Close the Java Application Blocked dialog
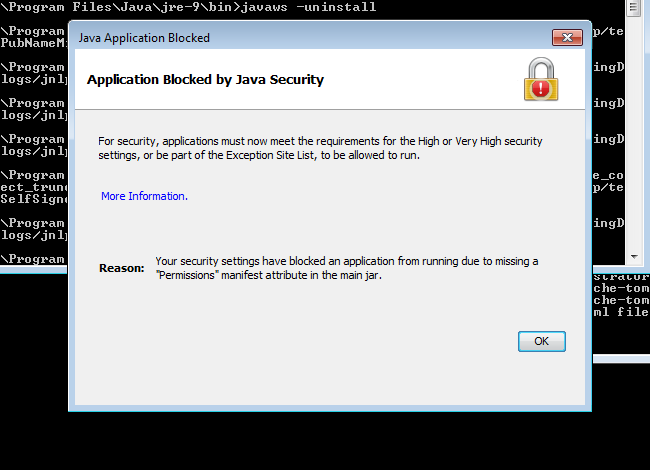Screen dimensions: 650x470 click(x=566, y=38)
